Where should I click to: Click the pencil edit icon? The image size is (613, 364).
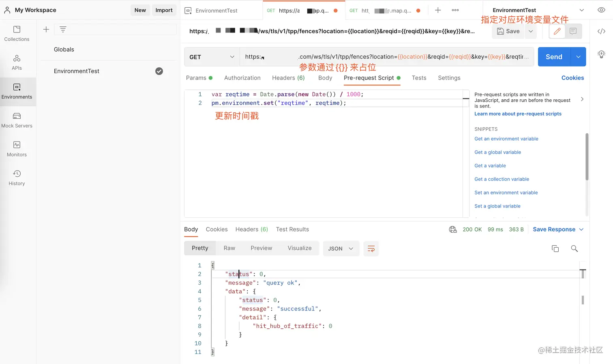click(x=557, y=31)
